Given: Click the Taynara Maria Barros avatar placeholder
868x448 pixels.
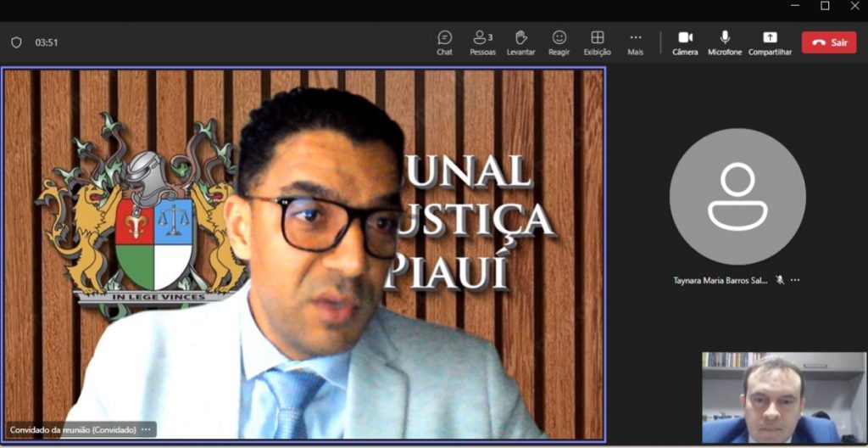Looking at the screenshot, I should point(737,196).
